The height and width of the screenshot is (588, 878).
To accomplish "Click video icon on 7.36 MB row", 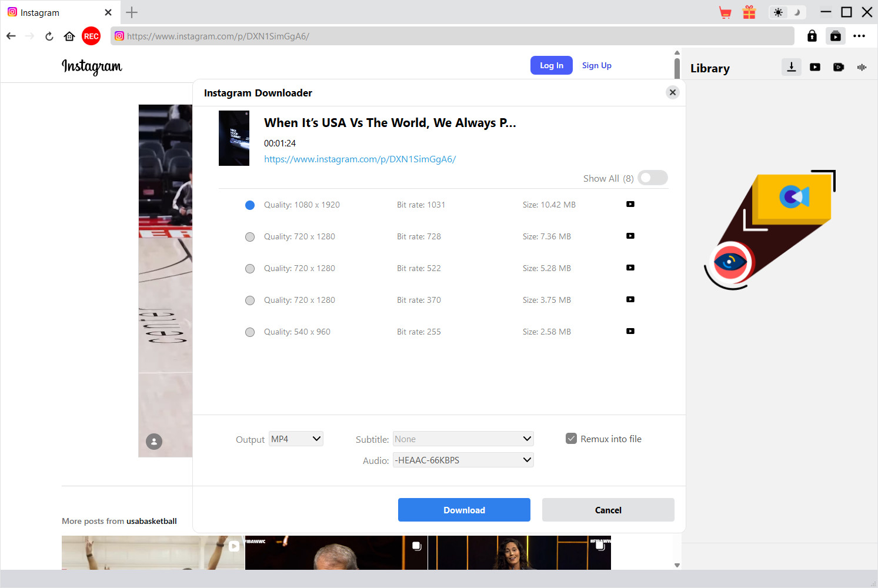I will 630,236.
